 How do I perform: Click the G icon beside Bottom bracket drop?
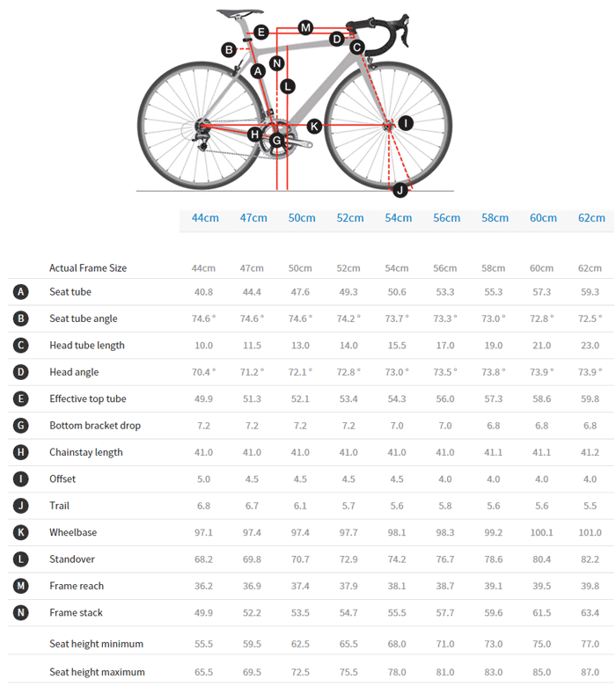point(21,426)
